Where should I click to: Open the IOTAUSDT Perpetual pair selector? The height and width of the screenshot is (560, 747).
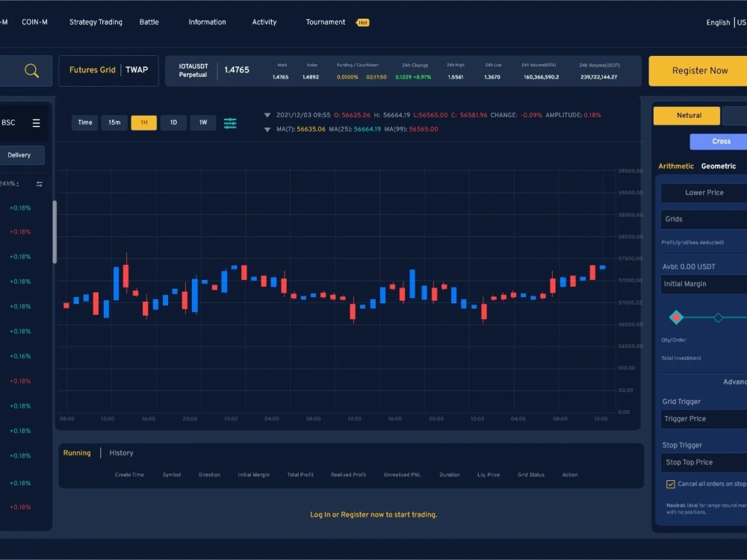[193, 70]
